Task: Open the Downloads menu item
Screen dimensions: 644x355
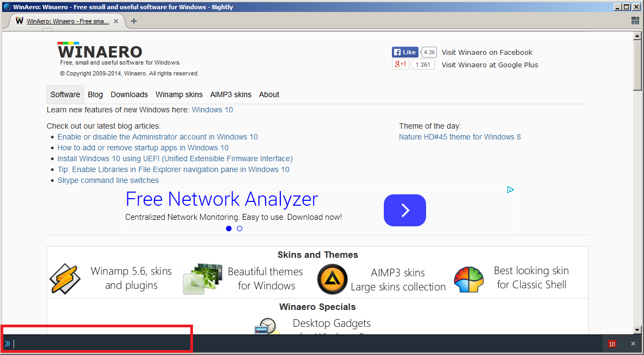Action: pyautogui.click(x=129, y=94)
